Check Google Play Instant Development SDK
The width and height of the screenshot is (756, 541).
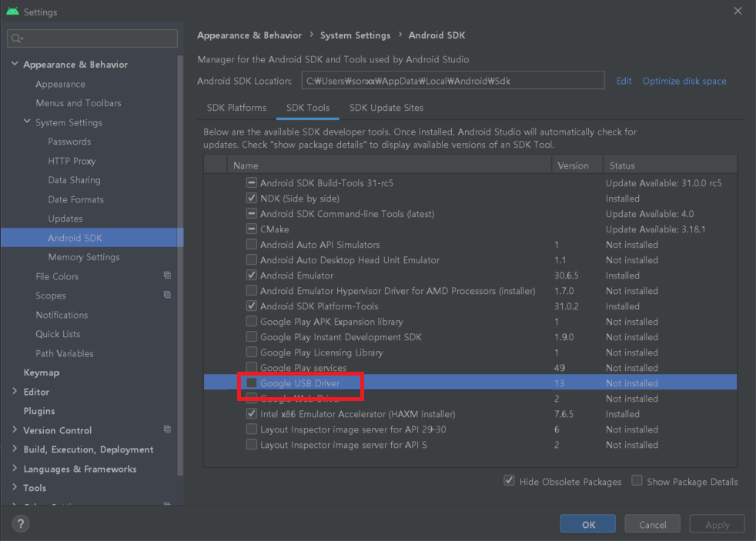[251, 337]
